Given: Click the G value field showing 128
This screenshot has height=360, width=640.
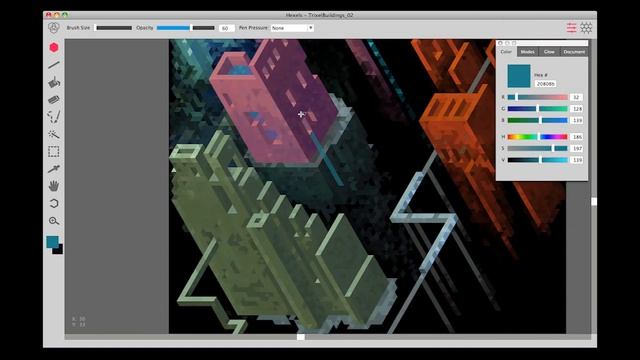Looking at the screenshot, I should [576, 109].
